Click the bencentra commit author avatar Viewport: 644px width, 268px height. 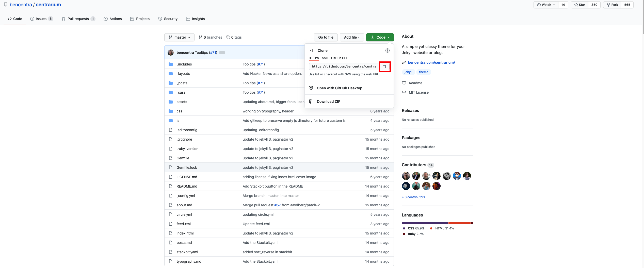pyautogui.click(x=171, y=53)
